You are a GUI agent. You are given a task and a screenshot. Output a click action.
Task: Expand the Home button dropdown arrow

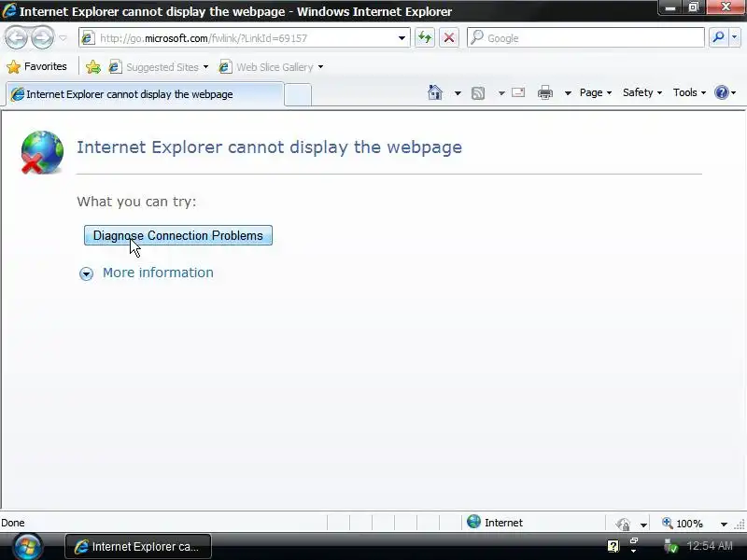458,92
